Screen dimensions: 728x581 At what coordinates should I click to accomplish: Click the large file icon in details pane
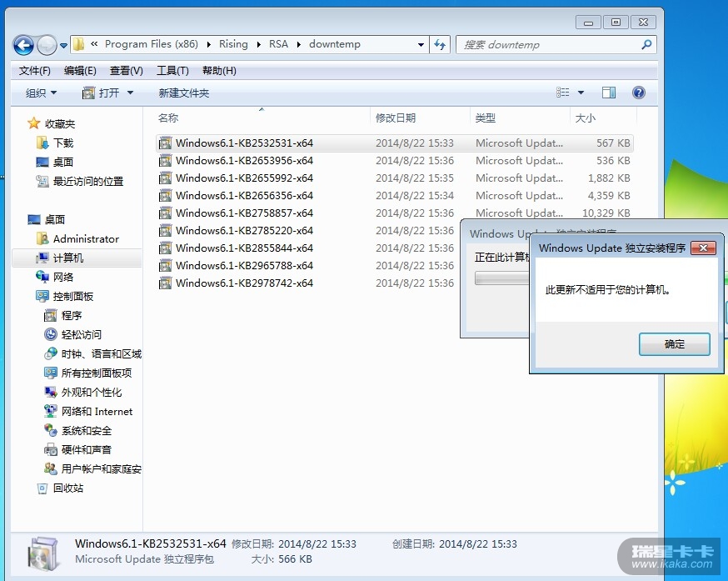(x=43, y=554)
